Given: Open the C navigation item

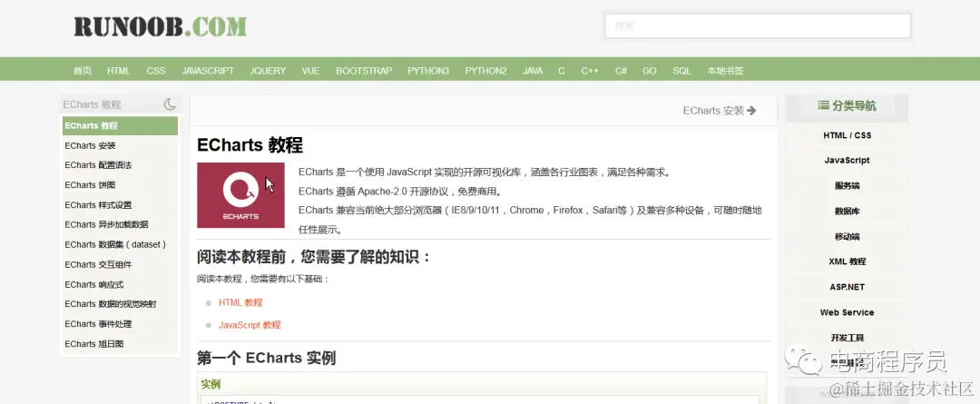Looking at the screenshot, I should point(562,71).
